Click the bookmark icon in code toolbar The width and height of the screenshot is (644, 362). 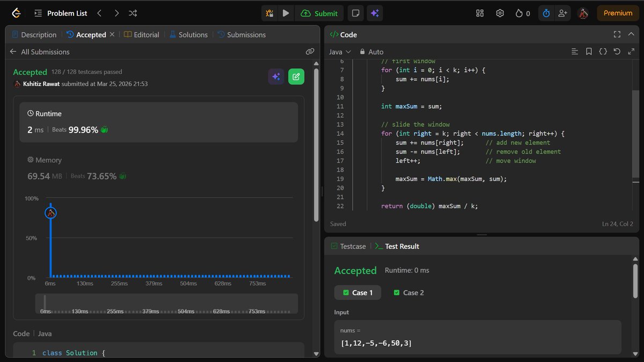[x=589, y=52]
